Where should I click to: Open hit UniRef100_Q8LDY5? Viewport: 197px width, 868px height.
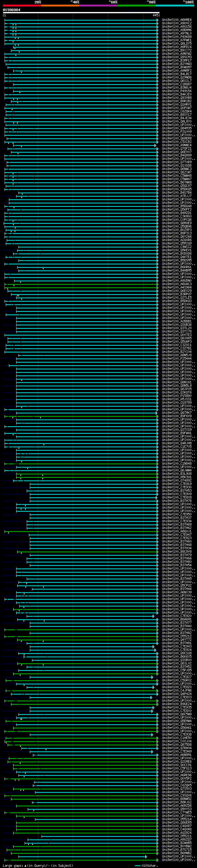(177, 43)
